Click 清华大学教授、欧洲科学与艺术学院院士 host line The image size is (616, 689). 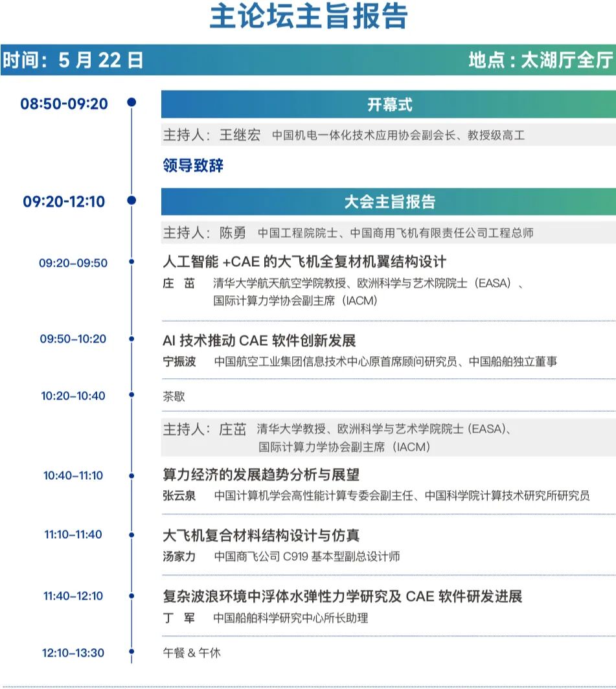click(x=384, y=429)
